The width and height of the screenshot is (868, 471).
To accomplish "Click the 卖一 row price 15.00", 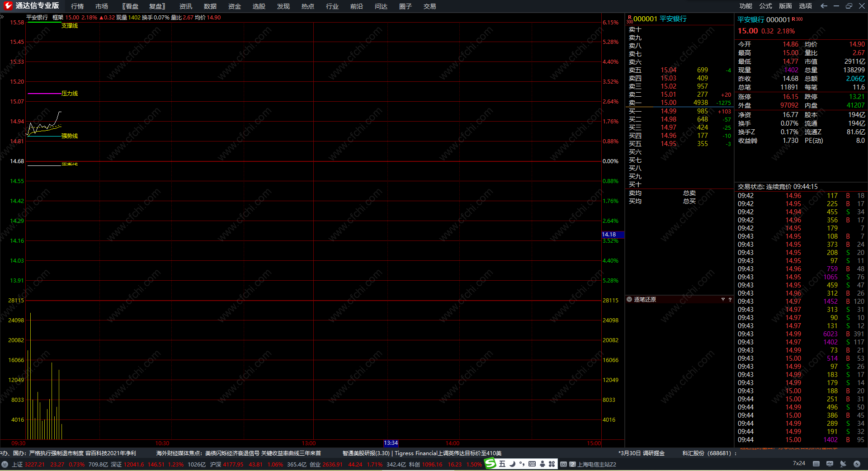I will [x=669, y=103].
